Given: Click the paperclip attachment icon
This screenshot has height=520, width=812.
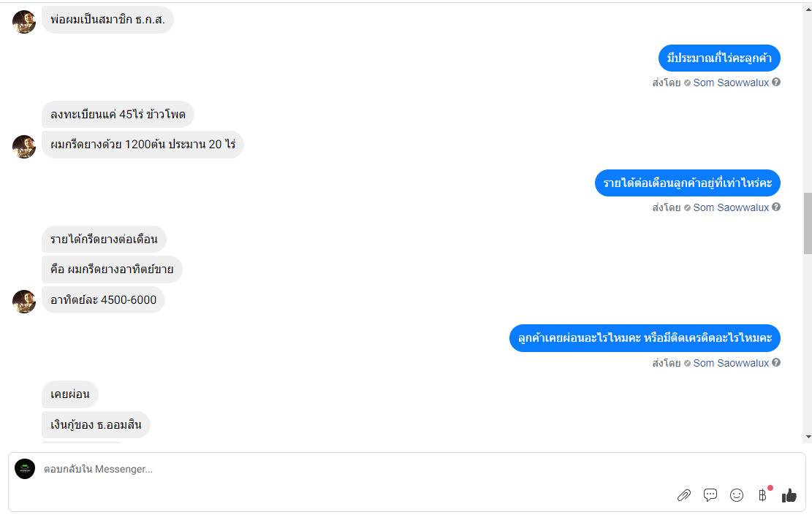Looking at the screenshot, I should (x=684, y=495).
